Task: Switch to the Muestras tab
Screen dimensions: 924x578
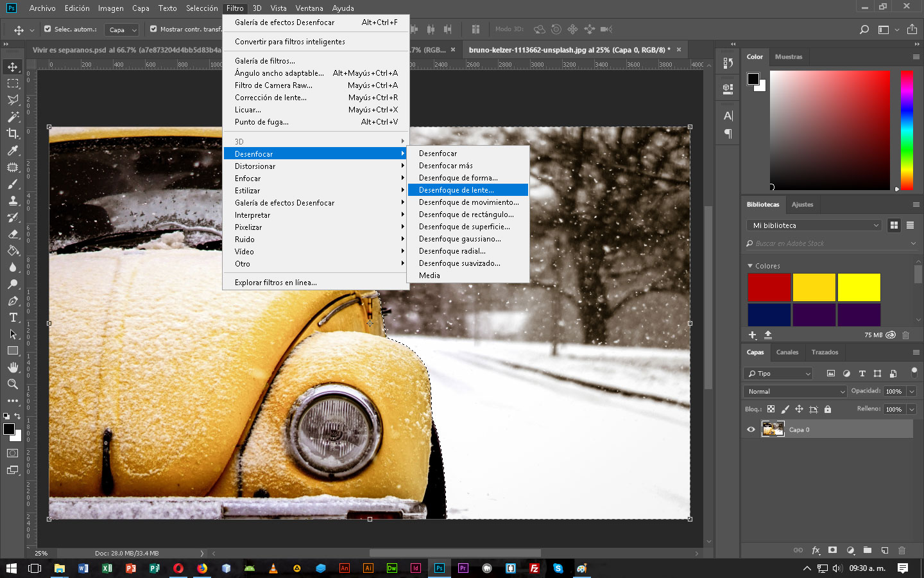Action: (x=789, y=57)
